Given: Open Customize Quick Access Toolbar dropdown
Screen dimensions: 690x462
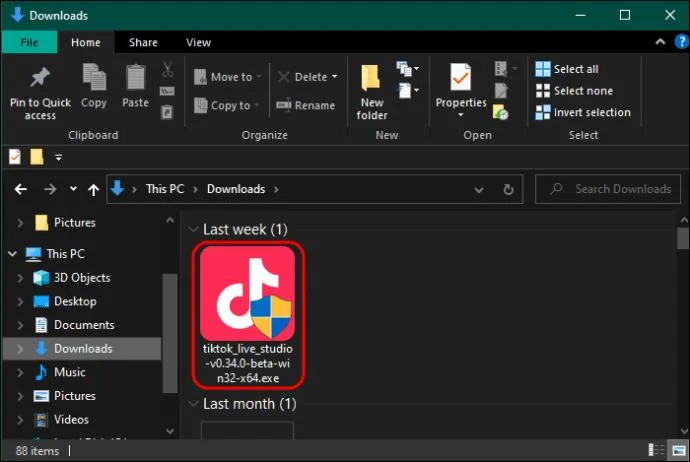Looking at the screenshot, I should (x=59, y=157).
